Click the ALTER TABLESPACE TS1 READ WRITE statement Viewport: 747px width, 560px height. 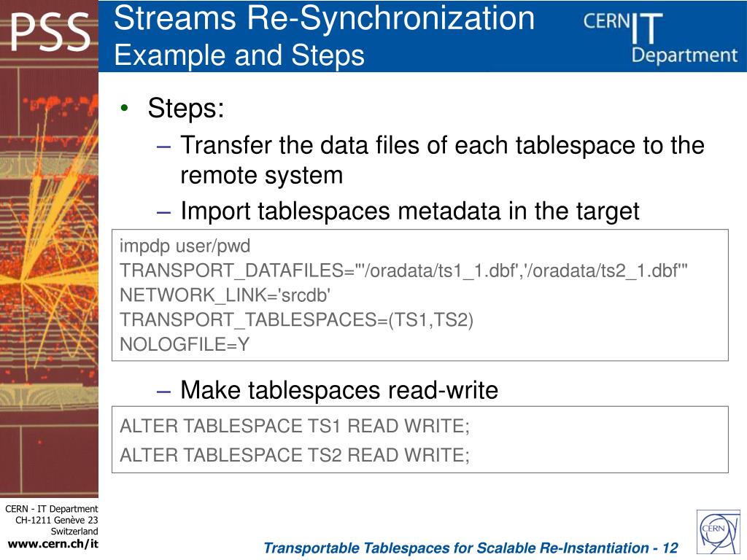[x=295, y=426]
